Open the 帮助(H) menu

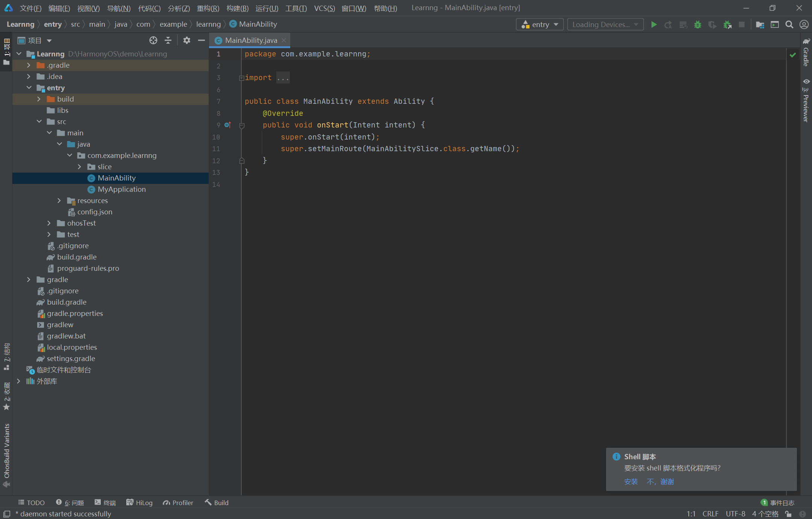pos(385,8)
